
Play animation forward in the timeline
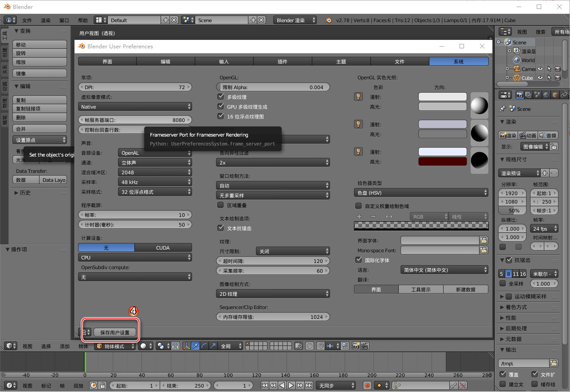coord(291,385)
